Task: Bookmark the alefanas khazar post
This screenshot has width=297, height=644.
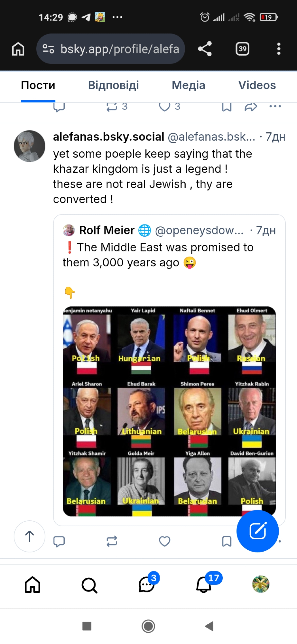Action: coord(227,542)
